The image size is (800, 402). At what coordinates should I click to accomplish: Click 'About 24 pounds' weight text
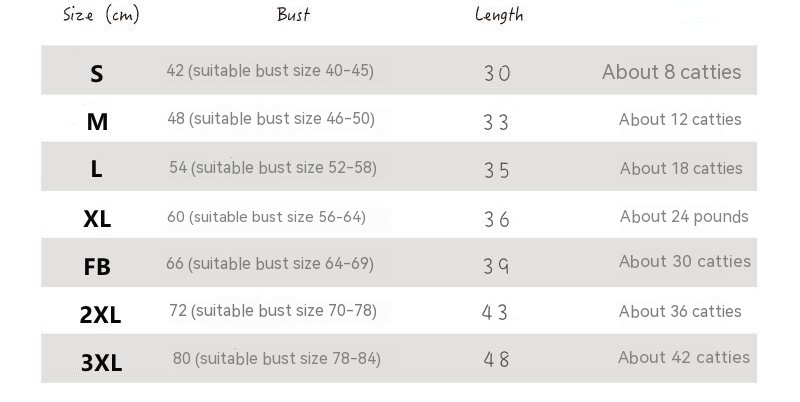click(684, 216)
